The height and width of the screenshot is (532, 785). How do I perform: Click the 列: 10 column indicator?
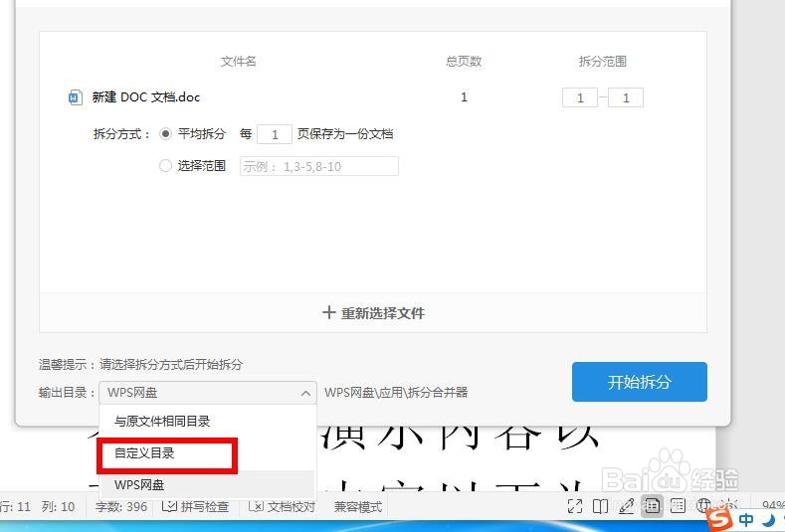click(58, 506)
